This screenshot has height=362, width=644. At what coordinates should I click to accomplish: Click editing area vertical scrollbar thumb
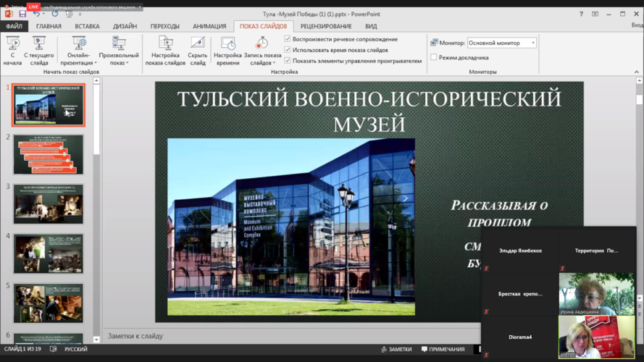[x=640, y=99]
